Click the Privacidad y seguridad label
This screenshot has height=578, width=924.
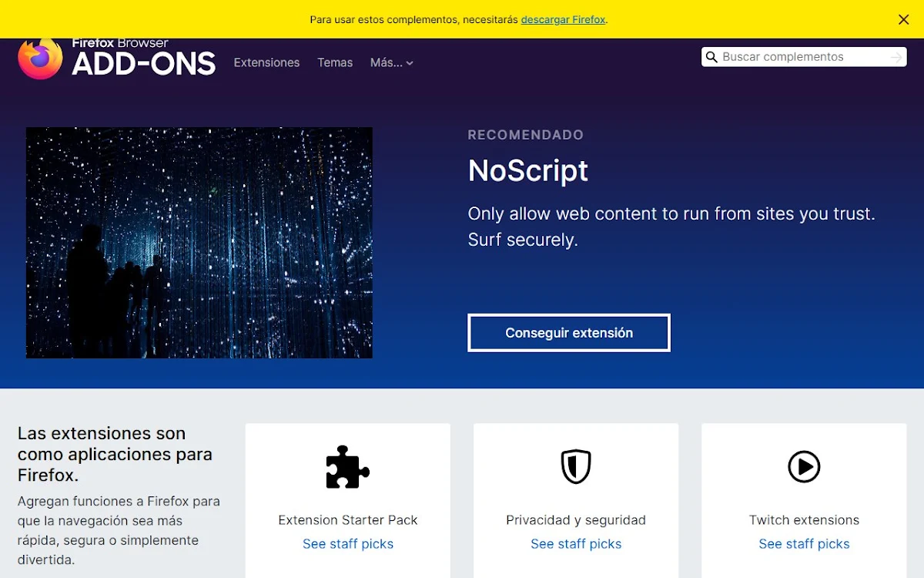[576, 520]
